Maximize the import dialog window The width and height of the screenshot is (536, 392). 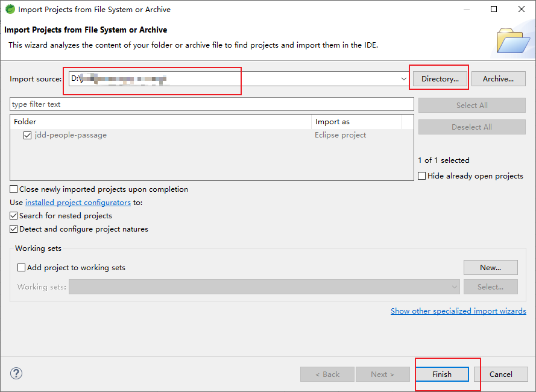coord(494,9)
